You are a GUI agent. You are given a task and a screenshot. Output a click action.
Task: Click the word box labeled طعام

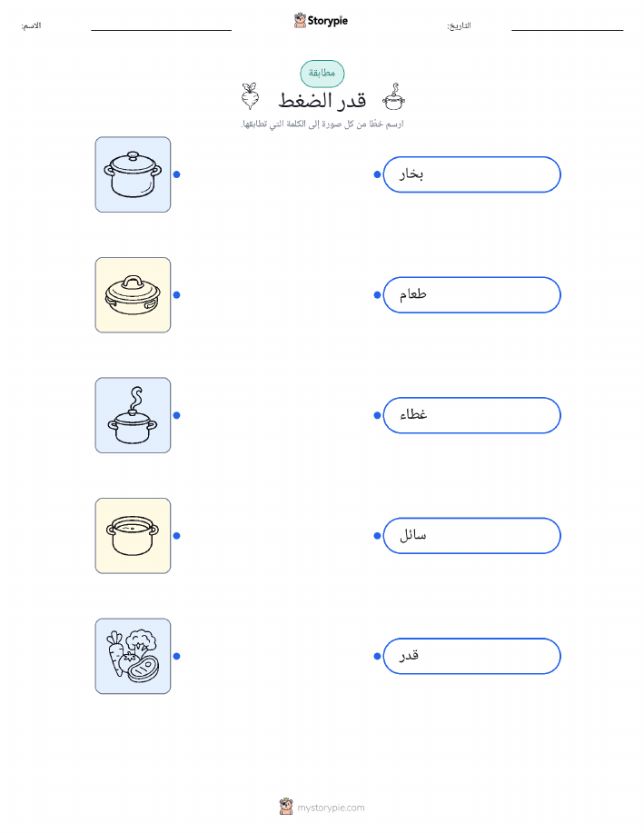471,295
